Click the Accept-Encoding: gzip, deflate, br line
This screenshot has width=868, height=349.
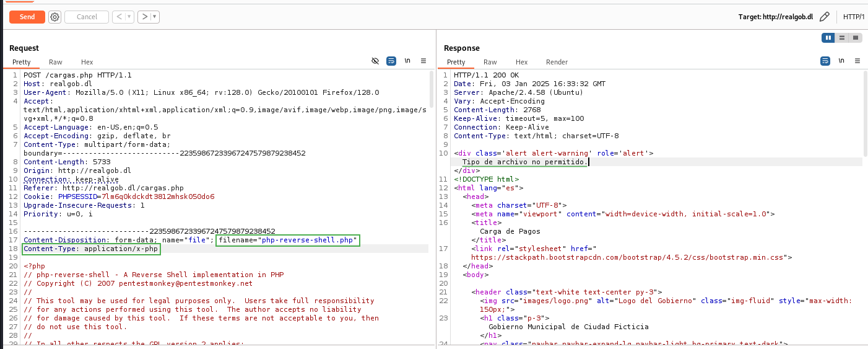coord(97,136)
